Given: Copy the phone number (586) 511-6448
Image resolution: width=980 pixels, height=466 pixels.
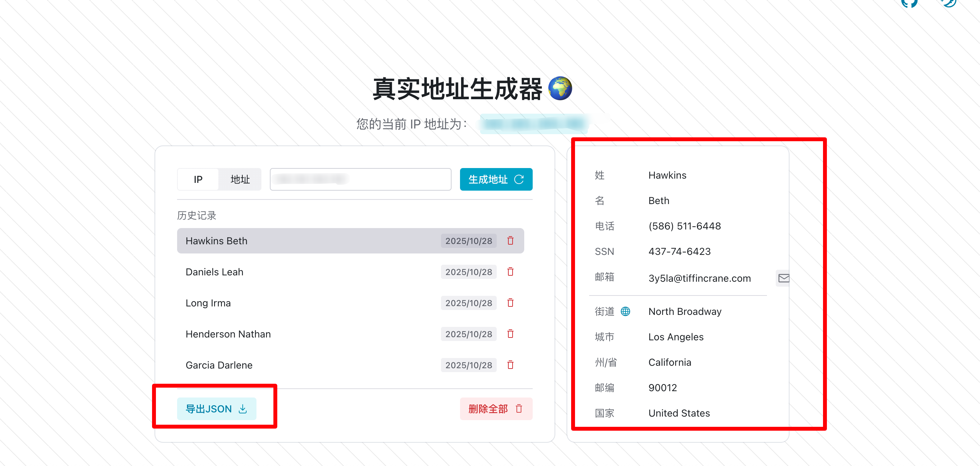Looking at the screenshot, I should coord(684,226).
